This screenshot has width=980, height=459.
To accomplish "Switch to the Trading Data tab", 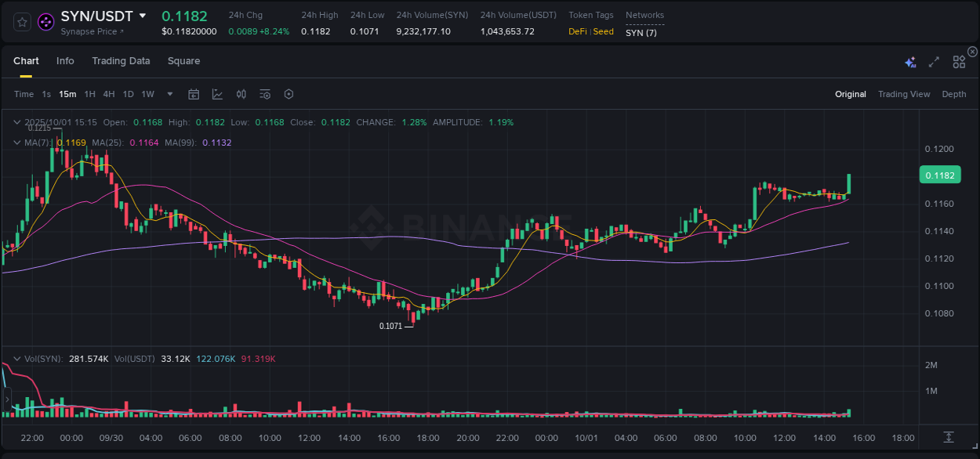I will pyautogui.click(x=121, y=61).
